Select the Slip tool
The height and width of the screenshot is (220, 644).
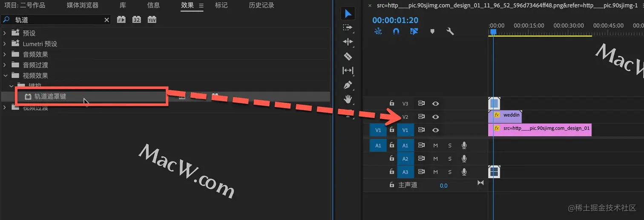[x=348, y=70]
